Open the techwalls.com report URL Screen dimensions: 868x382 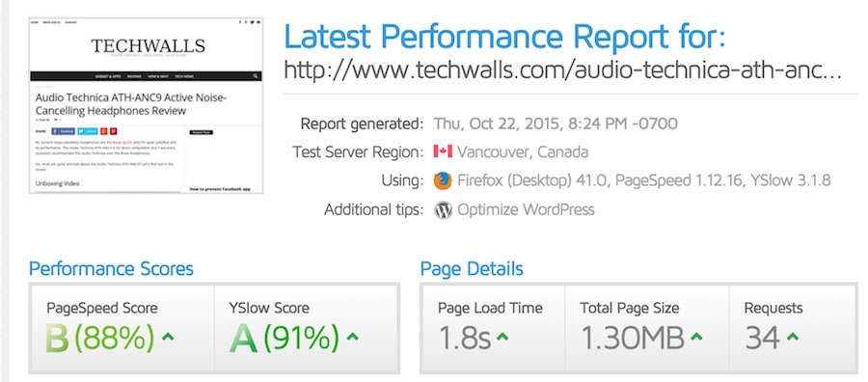coord(562,70)
